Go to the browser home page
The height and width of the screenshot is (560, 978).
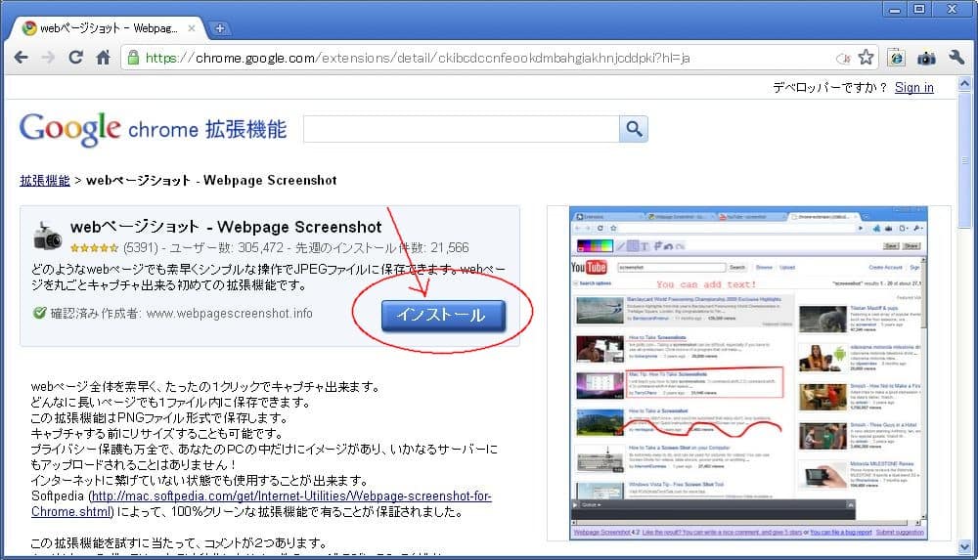(102, 58)
